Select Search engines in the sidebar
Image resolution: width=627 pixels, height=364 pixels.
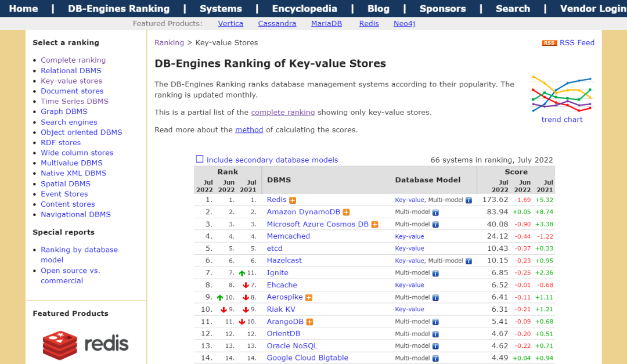69,122
